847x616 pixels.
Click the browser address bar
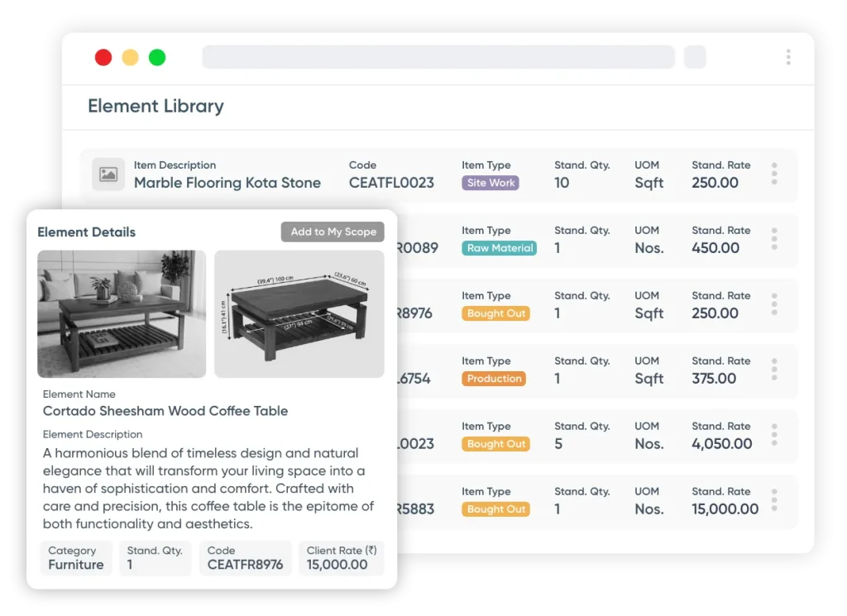point(438,57)
